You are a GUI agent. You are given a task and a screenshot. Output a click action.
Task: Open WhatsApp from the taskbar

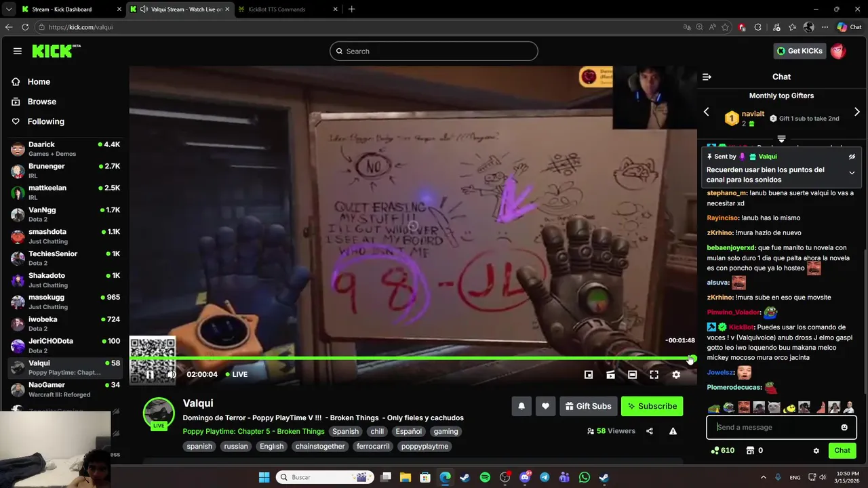[x=585, y=477]
